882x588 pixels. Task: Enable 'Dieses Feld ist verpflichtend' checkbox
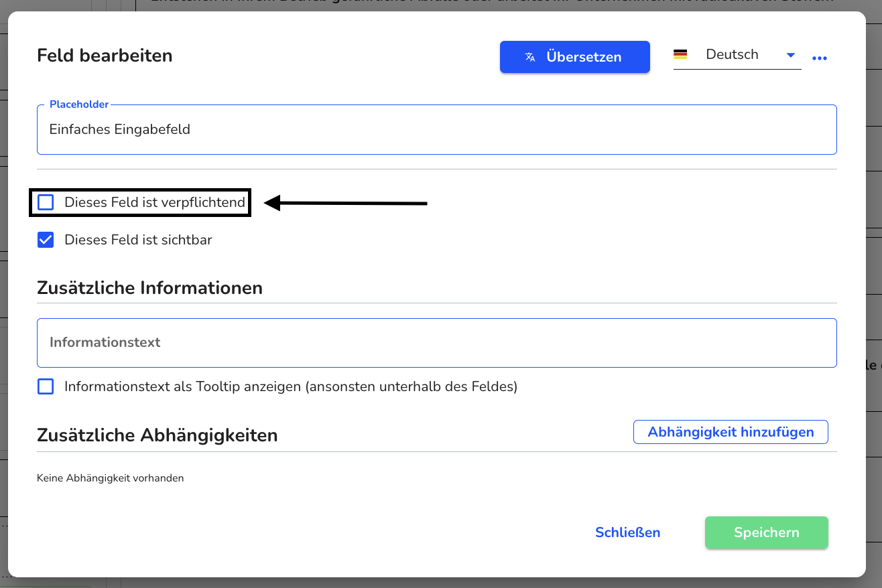click(46, 202)
